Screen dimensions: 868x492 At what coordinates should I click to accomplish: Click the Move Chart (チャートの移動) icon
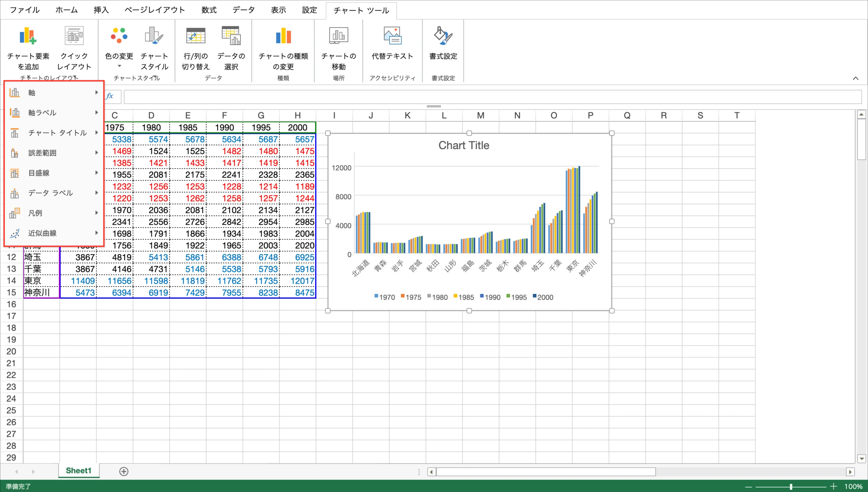(x=338, y=36)
